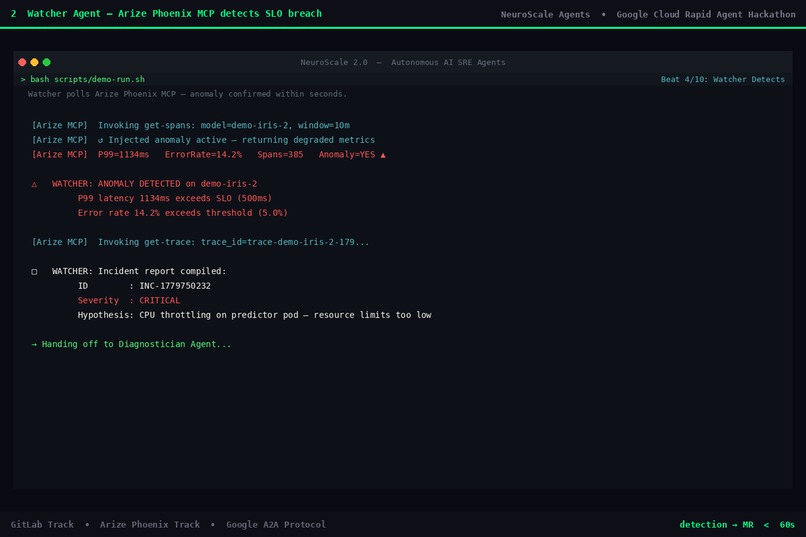This screenshot has width=806, height=537.
Task: Click the 'Severity : CRITICAL' line
Action: coord(129,301)
